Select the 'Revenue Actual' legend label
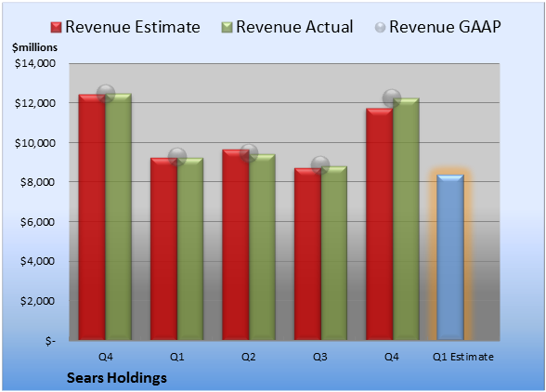This screenshot has height=392, width=546. (x=294, y=27)
